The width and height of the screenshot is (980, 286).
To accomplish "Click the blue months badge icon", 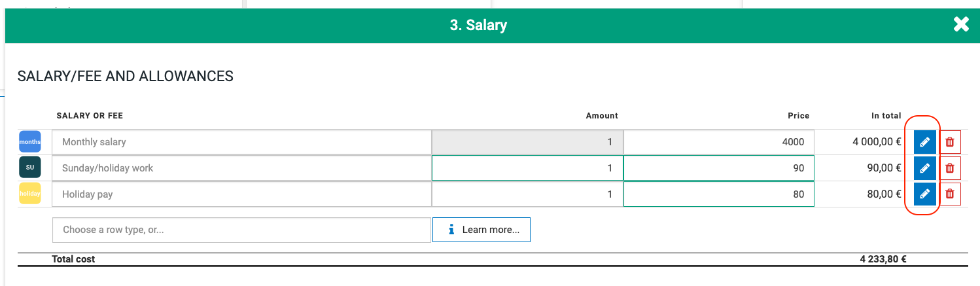I will pyautogui.click(x=30, y=142).
